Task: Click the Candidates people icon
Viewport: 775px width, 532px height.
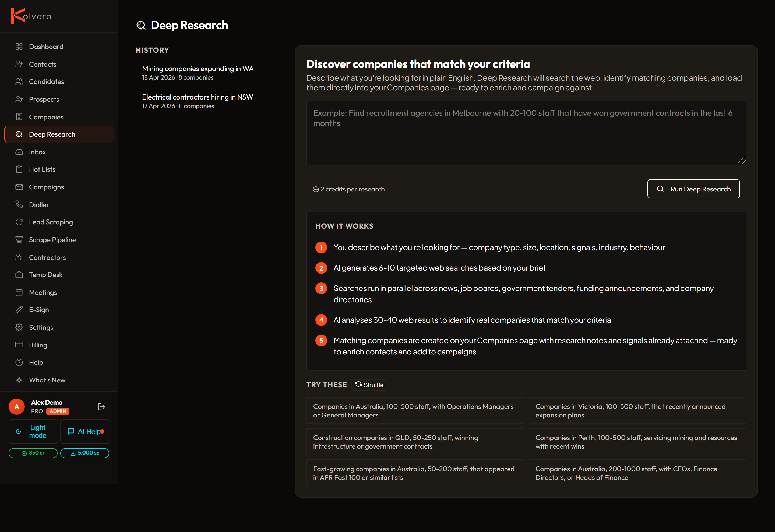Action: tap(19, 82)
